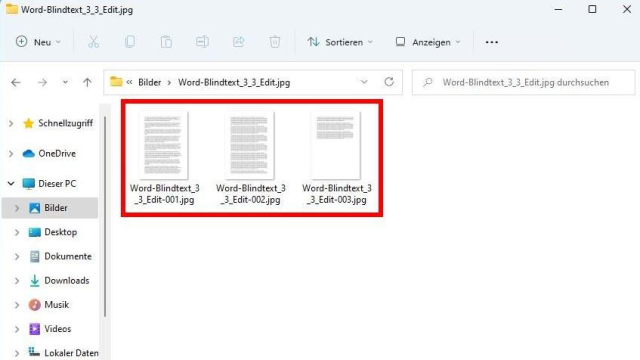Open recent locations dropdown chevron
The height and width of the screenshot is (360, 640).
[65, 82]
